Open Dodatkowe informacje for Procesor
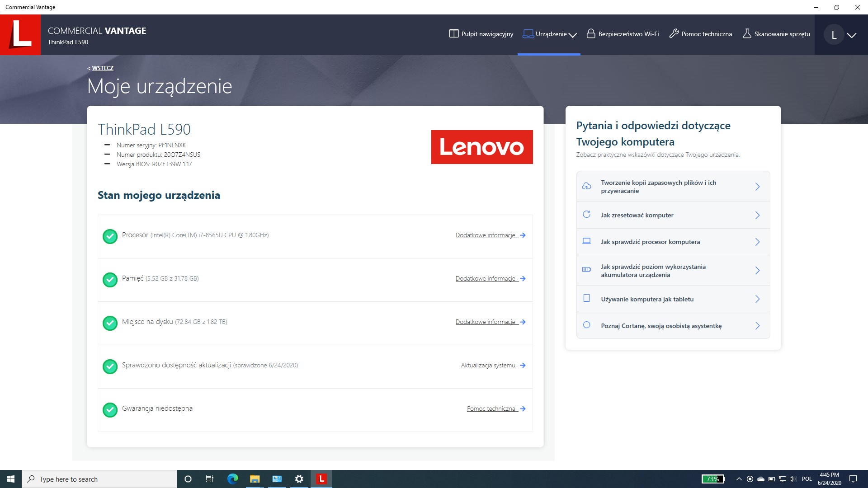 (491, 235)
